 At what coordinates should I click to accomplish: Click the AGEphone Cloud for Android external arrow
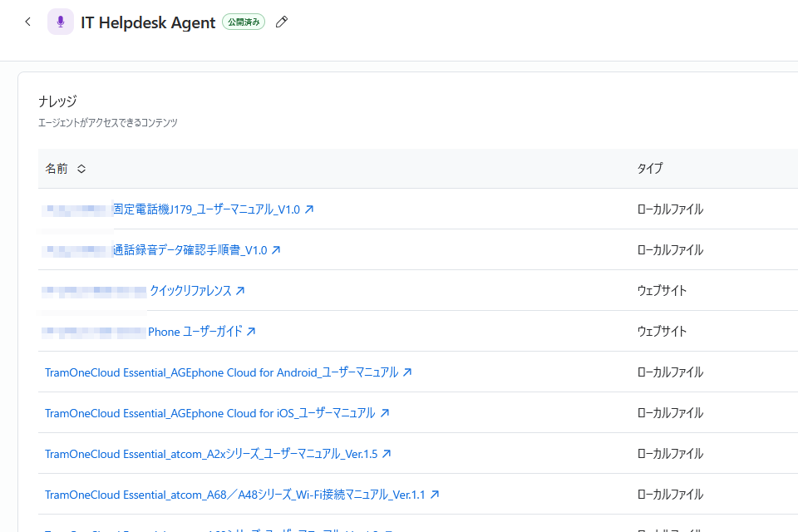tap(407, 372)
